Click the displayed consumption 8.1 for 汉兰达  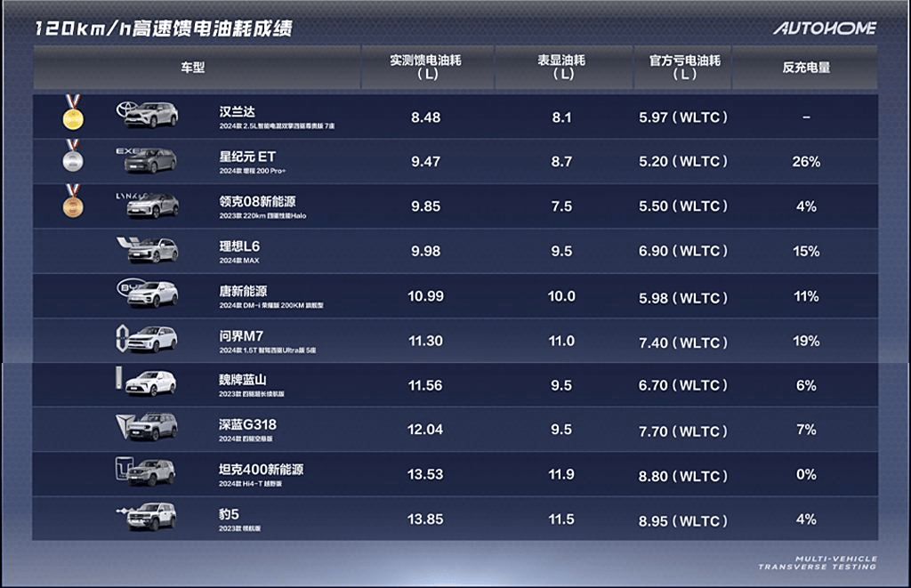[562, 117]
